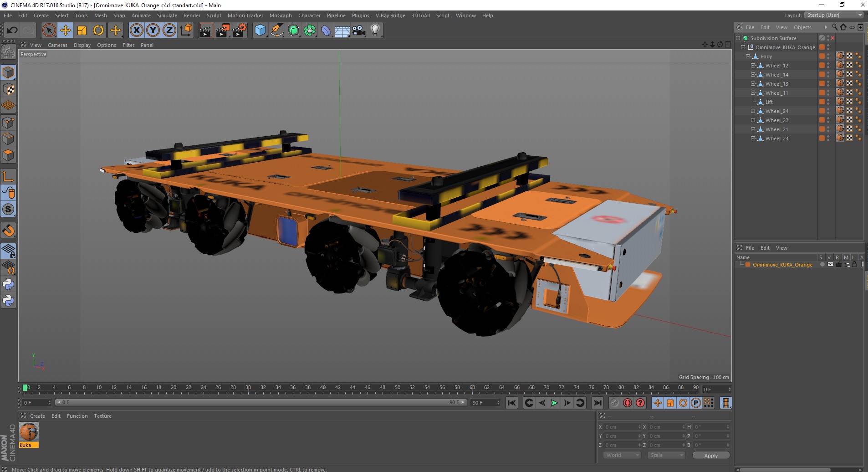This screenshot has width=868, height=472.
Task: Activate the Scale tool
Action: pos(82,31)
